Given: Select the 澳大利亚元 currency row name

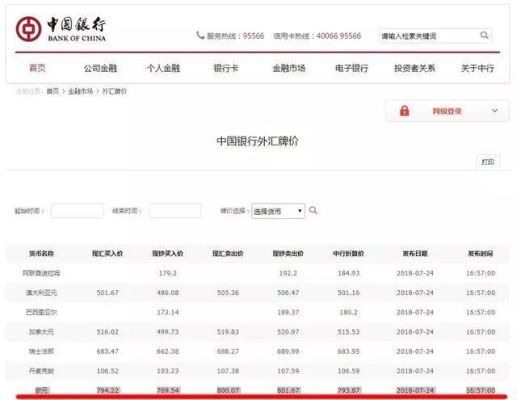Looking at the screenshot, I should pos(41,293).
